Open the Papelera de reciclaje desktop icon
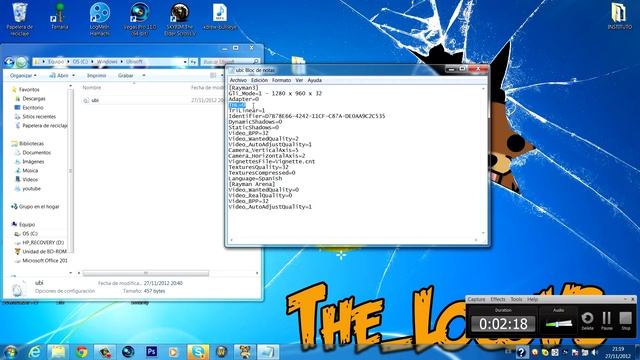This screenshot has height=360, width=640. pyautogui.click(x=19, y=19)
